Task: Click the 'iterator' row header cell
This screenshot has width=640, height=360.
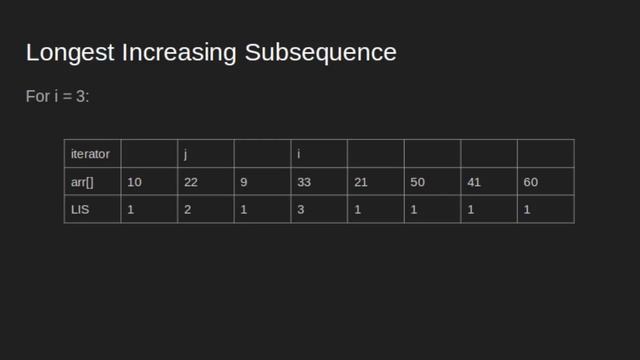Action: coord(93,153)
